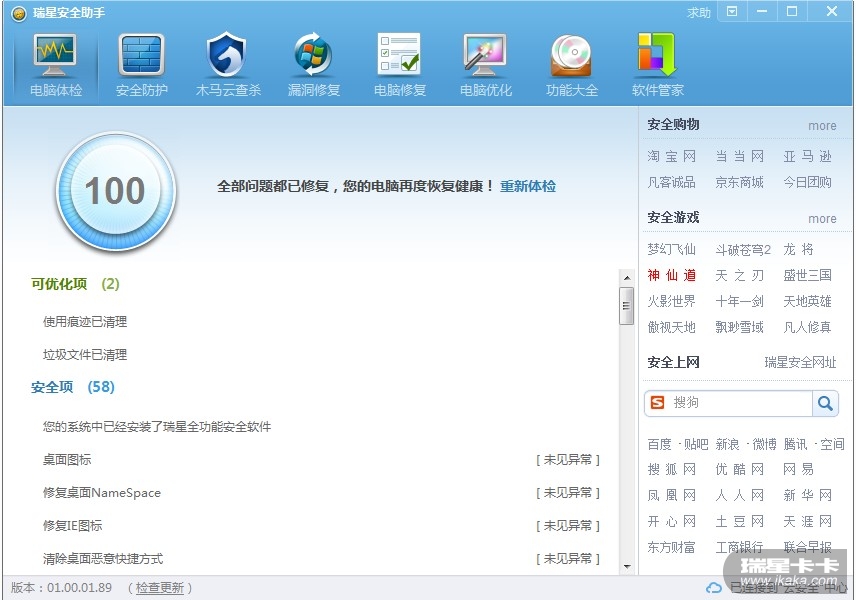Open the 梦幻飞仙 game link
Image resolution: width=856 pixels, height=600 pixels.
tap(671, 249)
